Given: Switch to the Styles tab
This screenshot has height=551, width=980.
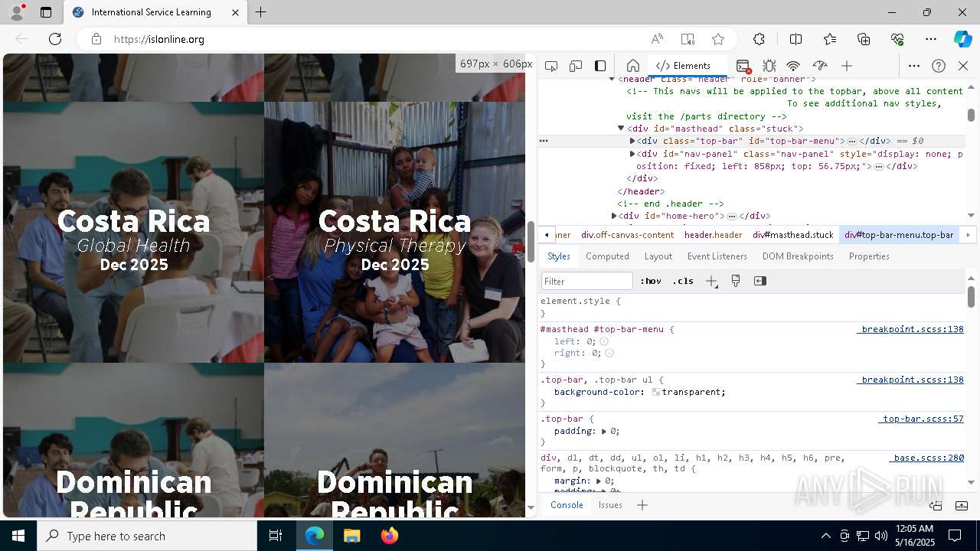Looking at the screenshot, I should tap(559, 256).
